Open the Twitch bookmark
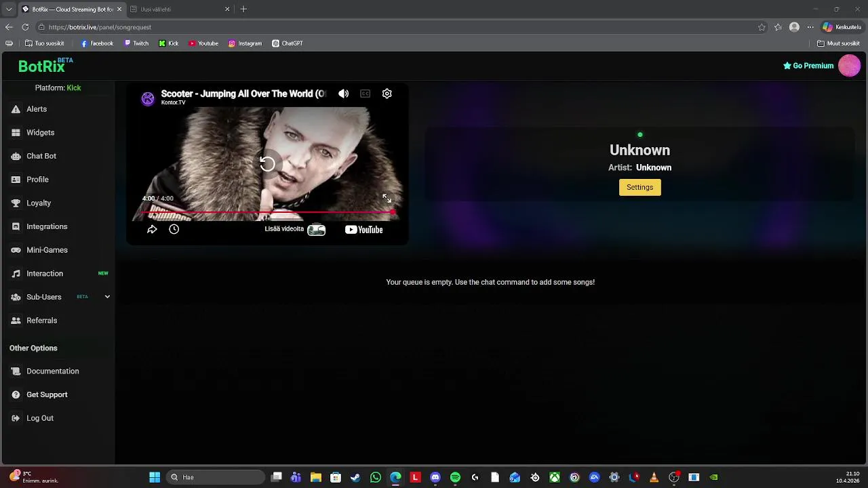The height and width of the screenshot is (488, 868). [x=136, y=43]
